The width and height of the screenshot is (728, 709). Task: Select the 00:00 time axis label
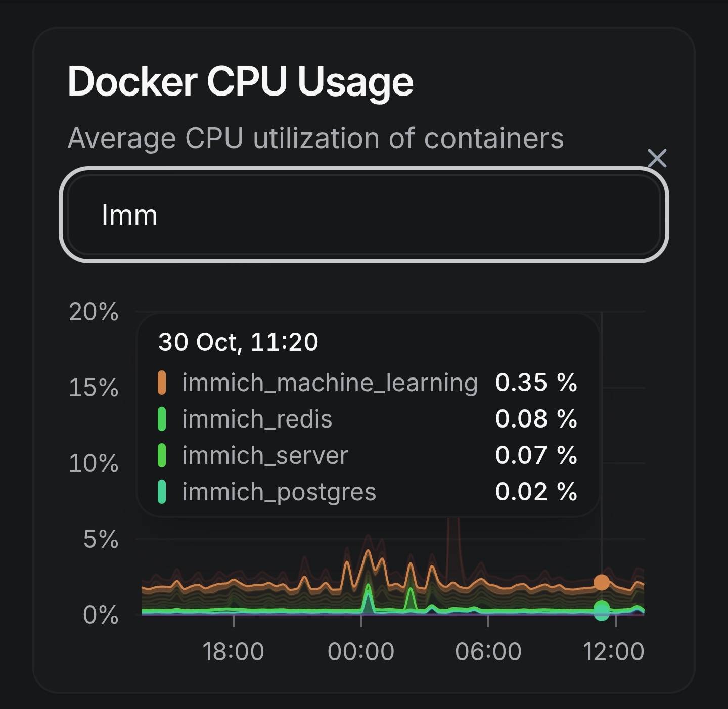coord(360,651)
